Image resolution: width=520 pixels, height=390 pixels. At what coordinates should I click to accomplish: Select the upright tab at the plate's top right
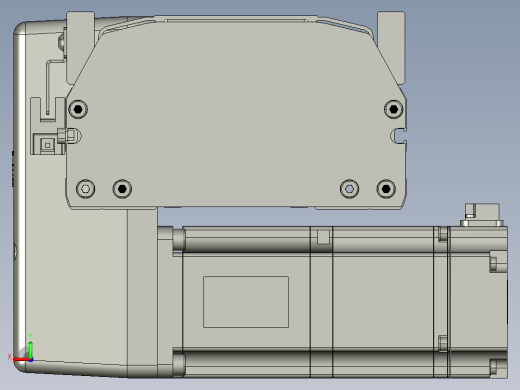[x=392, y=47]
